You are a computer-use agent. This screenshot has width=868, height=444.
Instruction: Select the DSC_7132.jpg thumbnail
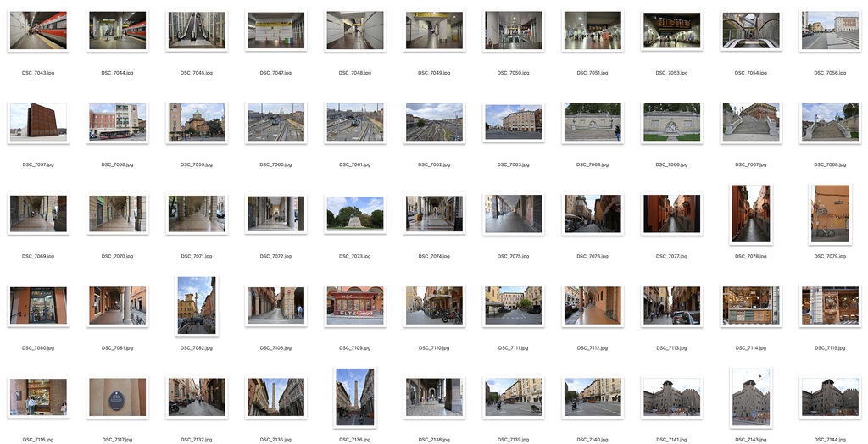197,397
